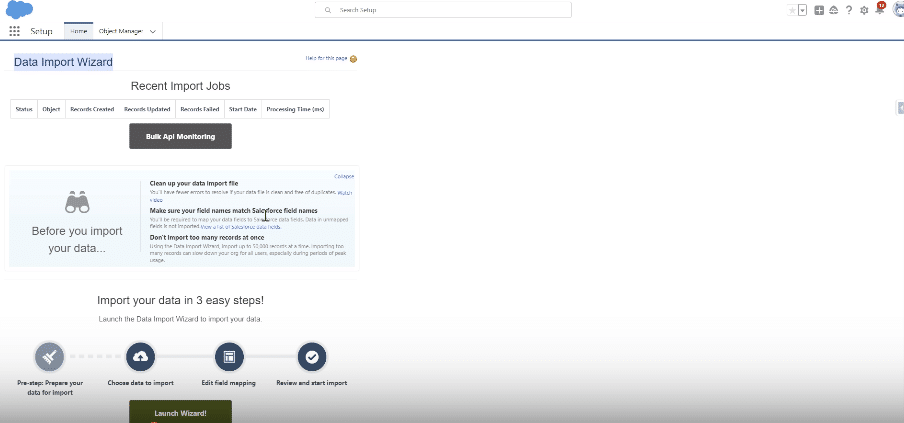Image resolution: width=904 pixels, height=423 pixels.
Task: Open View a list of Salesforce data fields link
Action: tap(241, 227)
